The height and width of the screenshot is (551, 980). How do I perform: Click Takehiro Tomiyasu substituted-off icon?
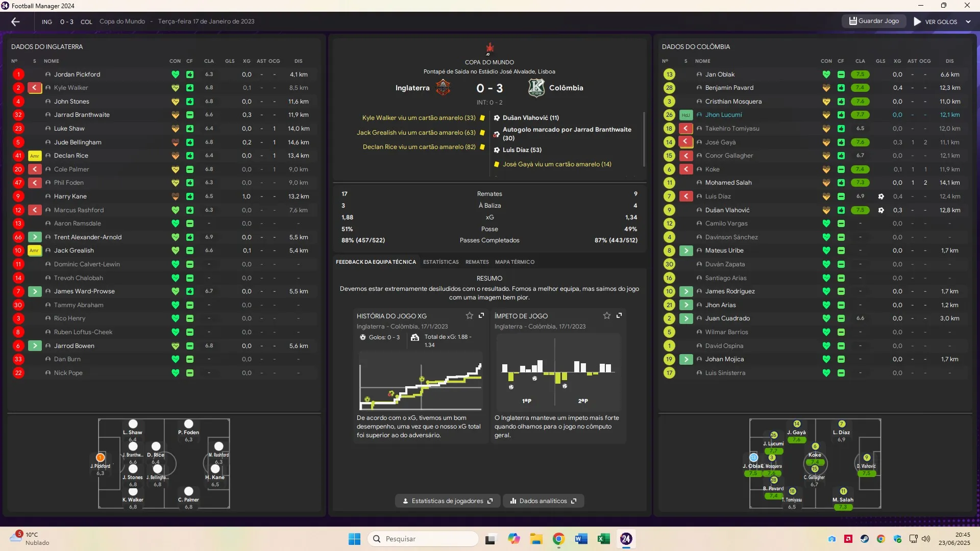(685, 129)
